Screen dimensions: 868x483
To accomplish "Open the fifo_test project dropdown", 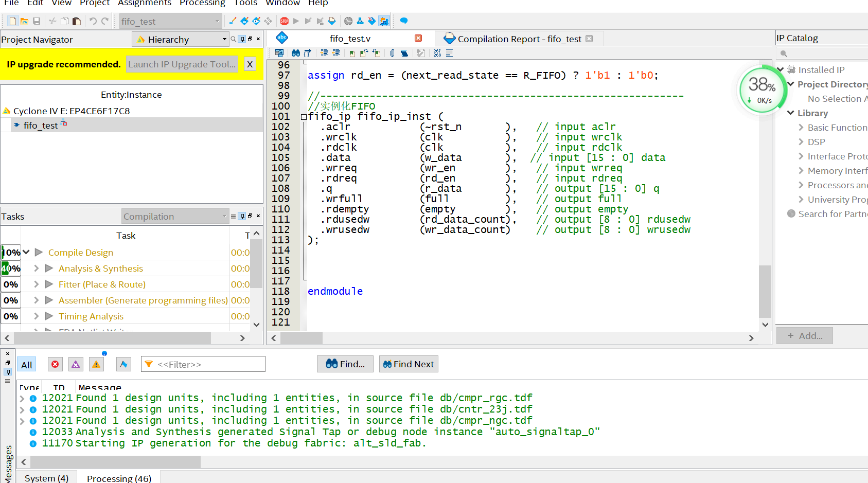I will click(x=170, y=21).
